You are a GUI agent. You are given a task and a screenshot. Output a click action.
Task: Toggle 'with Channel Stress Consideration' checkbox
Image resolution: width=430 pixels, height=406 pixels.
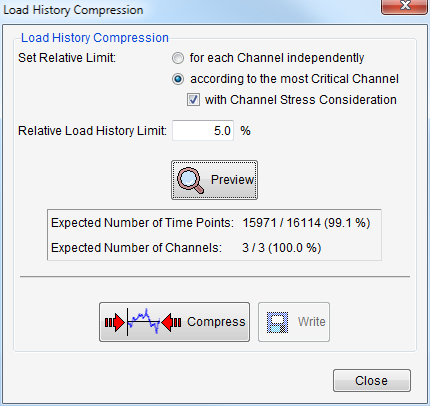pyautogui.click(x=193, y=100)
